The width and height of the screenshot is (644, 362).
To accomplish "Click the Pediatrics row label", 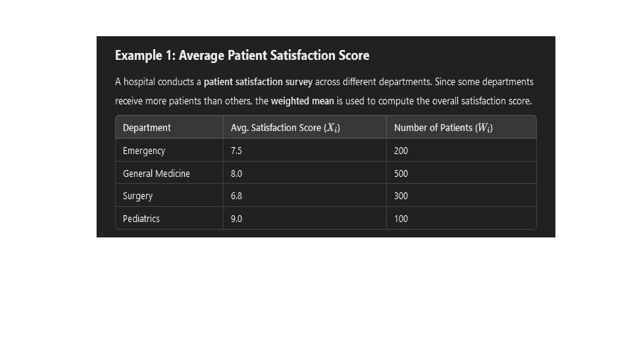I will coord(141,219).
